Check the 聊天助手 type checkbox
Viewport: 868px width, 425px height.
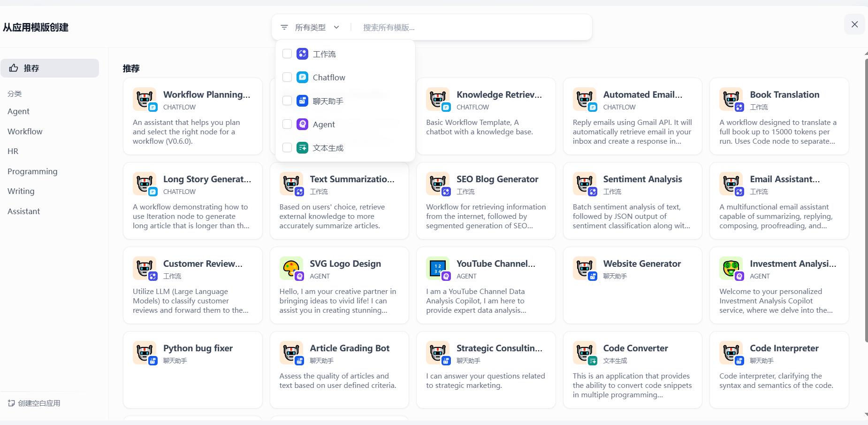click(287, 100)
